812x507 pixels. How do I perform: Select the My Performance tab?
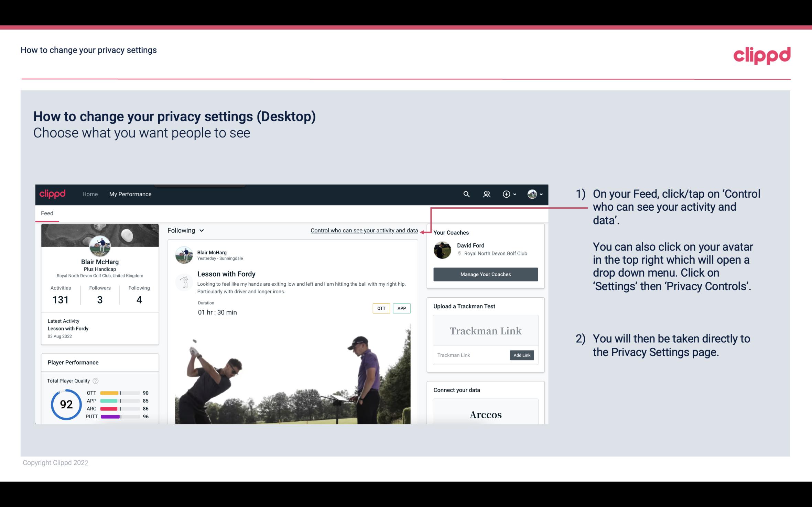point(130,194)
